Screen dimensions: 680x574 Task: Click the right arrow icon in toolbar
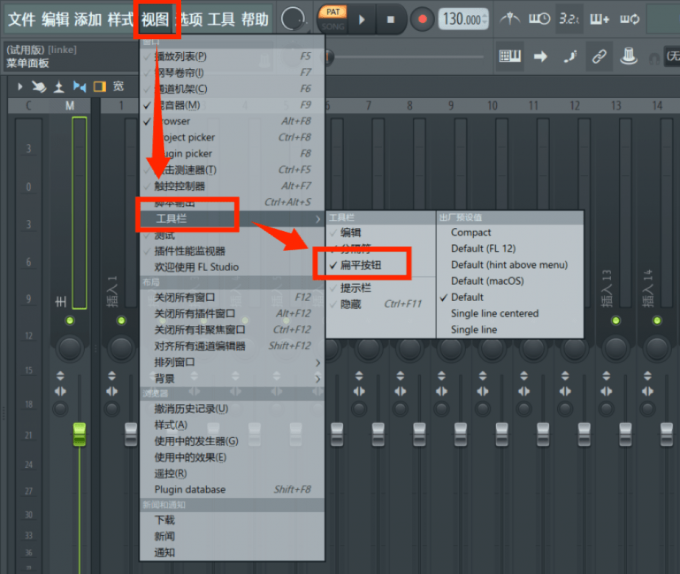[x=540, y=56]
